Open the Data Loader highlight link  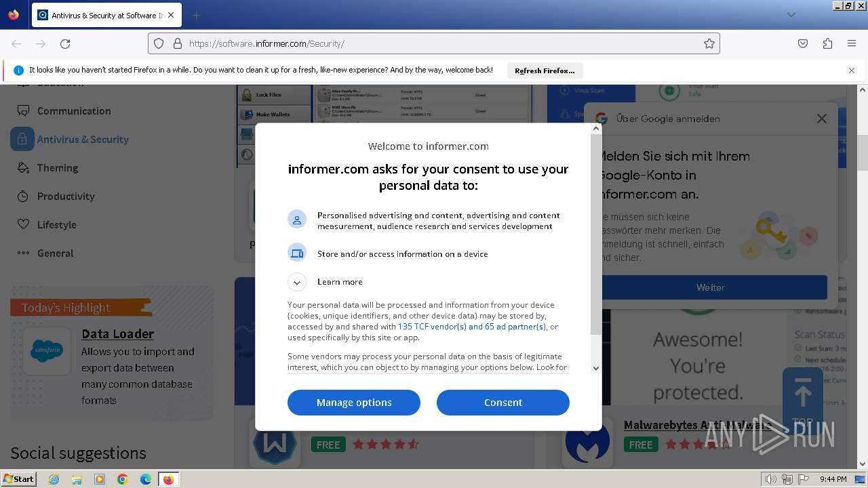click(x=117, y=333)
